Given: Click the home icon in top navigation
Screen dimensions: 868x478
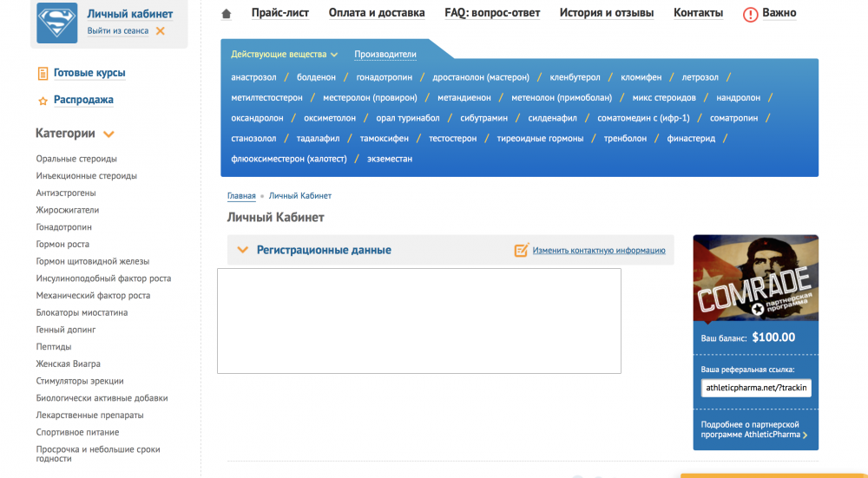Looking at the screenshot, I should [227, 14].
